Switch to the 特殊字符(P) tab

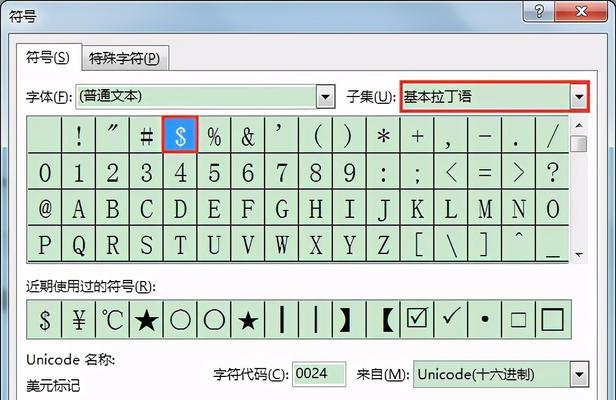(125, 58)
